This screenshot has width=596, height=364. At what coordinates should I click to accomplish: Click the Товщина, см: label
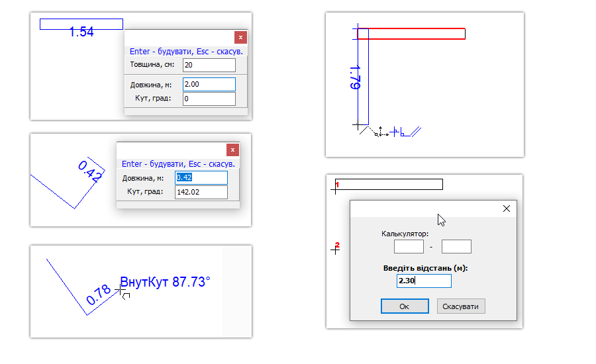[x=152, y=65]
